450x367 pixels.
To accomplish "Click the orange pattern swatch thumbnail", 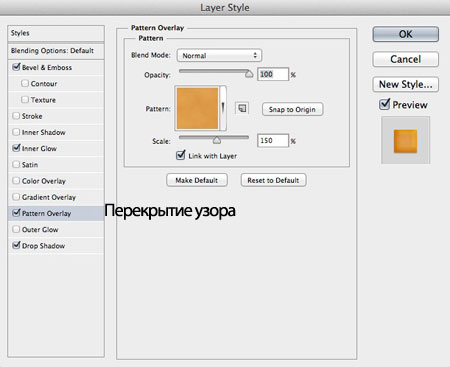I will [197, 108].
